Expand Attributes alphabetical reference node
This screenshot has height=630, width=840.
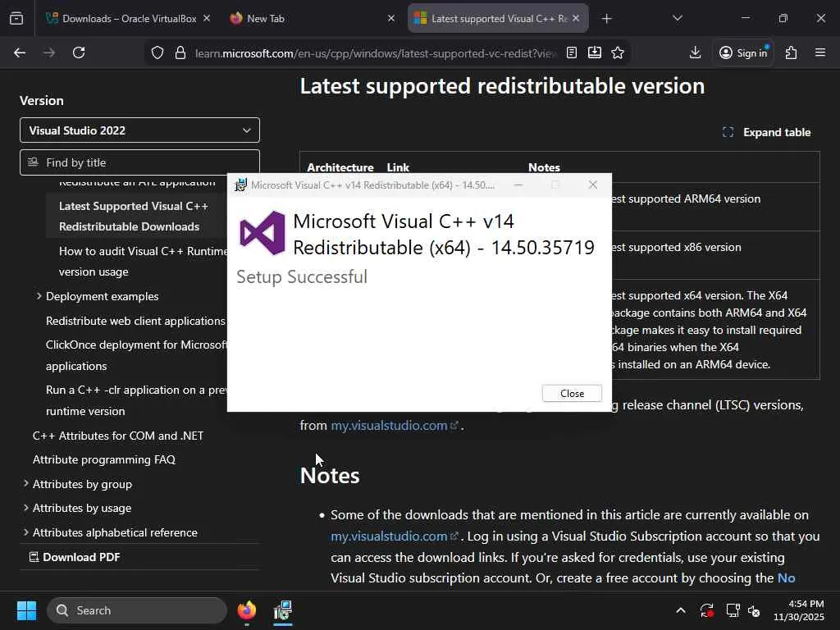25,532
